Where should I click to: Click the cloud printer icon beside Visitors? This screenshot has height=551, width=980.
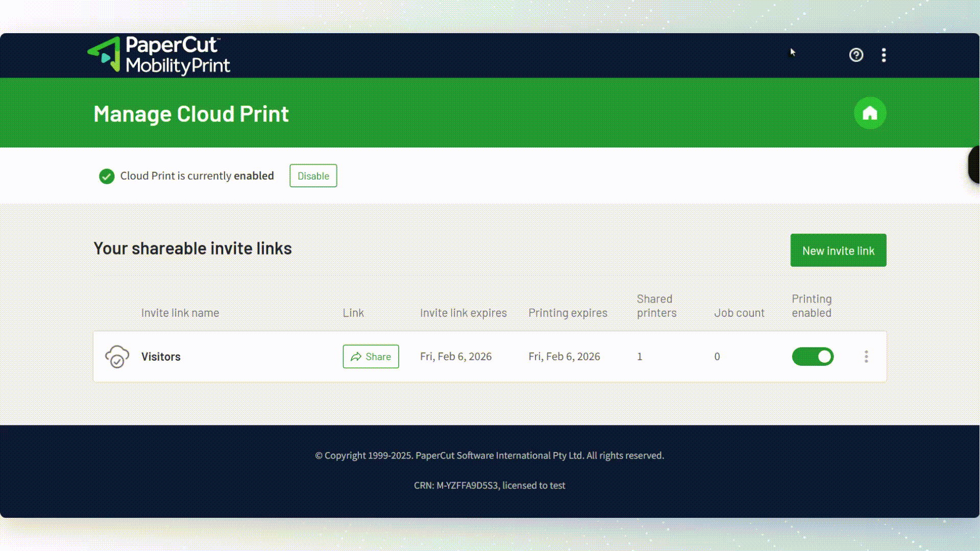[x=117, y=357]
